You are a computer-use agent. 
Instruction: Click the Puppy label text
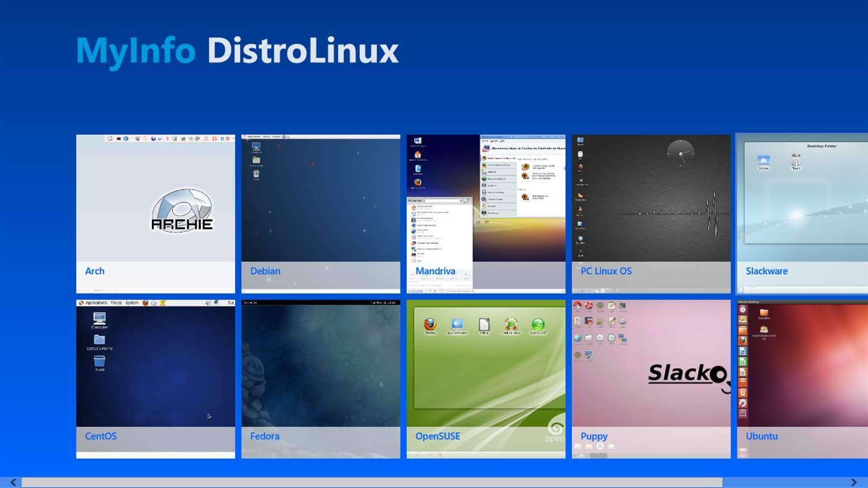coord(594,437)
